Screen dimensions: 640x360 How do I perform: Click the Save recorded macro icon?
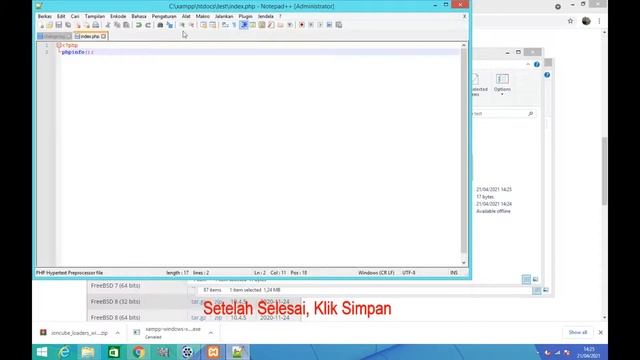tap(339, 25)
